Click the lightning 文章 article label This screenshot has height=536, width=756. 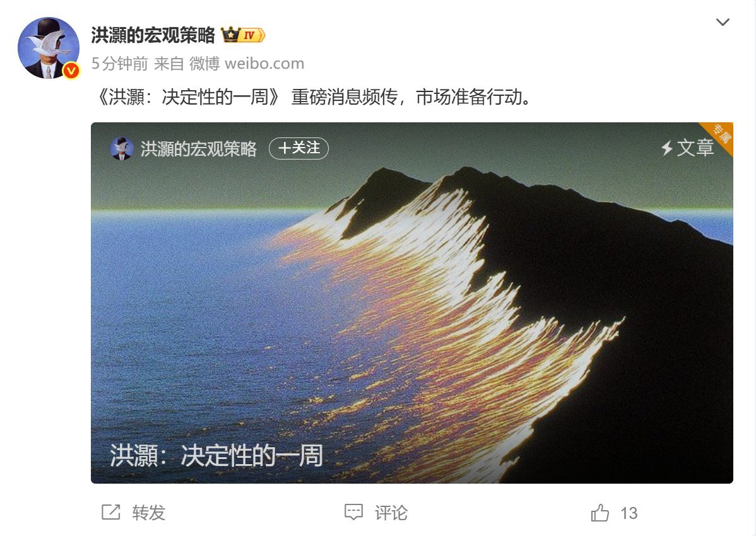point(687,148)
